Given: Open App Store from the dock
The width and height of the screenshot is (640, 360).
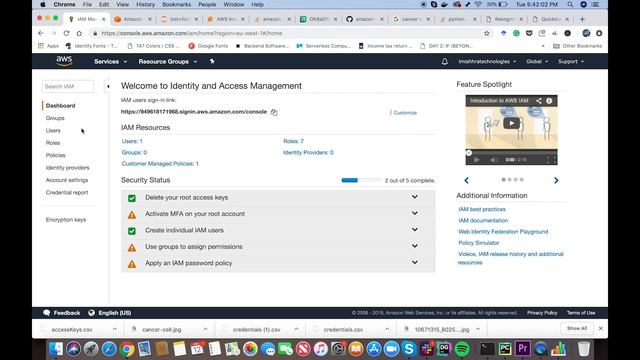Looking at the screenshot, I should (x=373, y=349).
